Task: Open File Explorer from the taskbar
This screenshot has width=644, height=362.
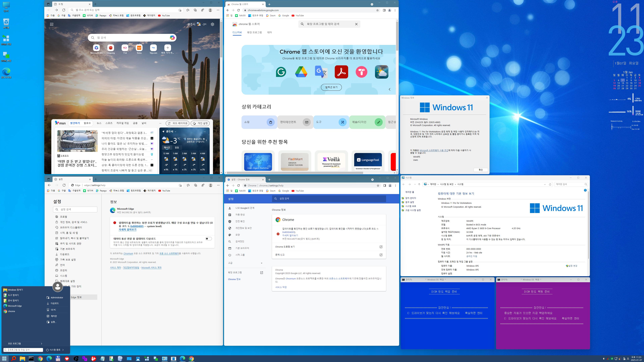Action: [22, 358]
